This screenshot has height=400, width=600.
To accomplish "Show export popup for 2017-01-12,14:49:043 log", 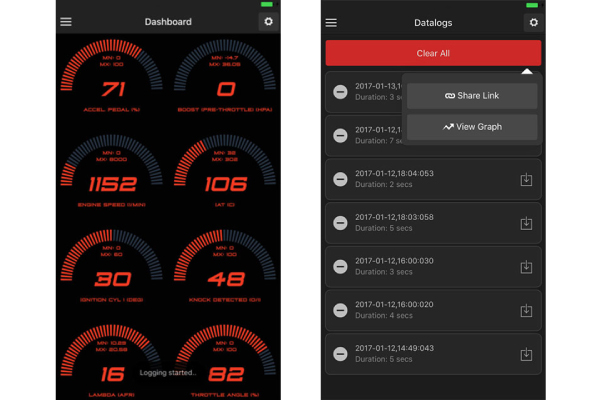I will [x=526, y=354].
